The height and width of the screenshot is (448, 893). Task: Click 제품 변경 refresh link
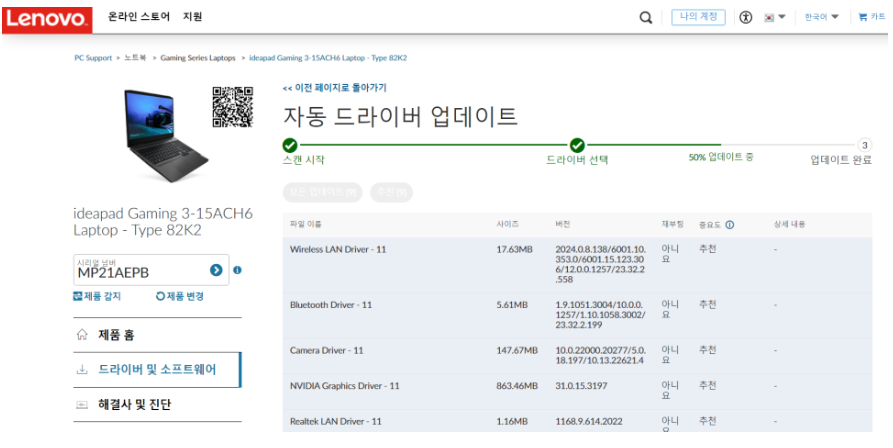(x=179, y=296)
